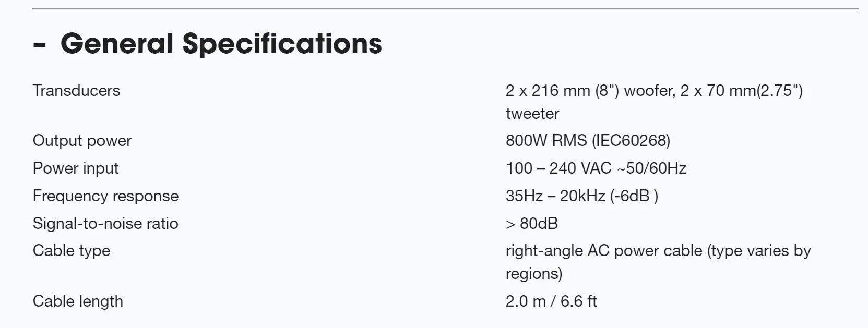The image size is (868, 328).
Task: Select the Frequency response label
Action: 105,196
